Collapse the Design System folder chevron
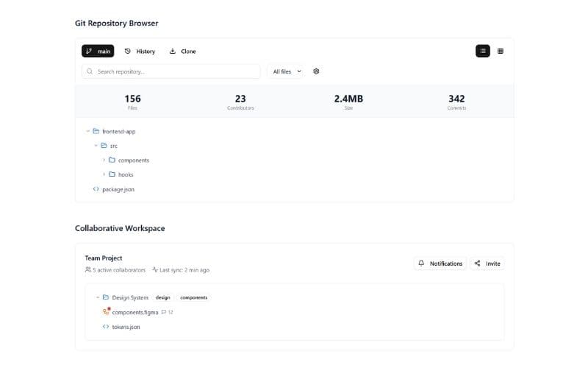The image size is (588, 368). (x=98, y=297)
